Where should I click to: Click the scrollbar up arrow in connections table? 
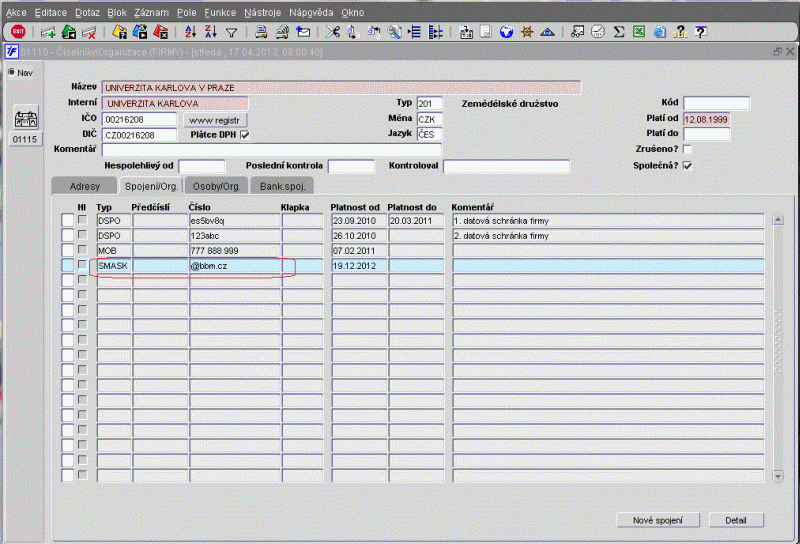coord(778,220)
